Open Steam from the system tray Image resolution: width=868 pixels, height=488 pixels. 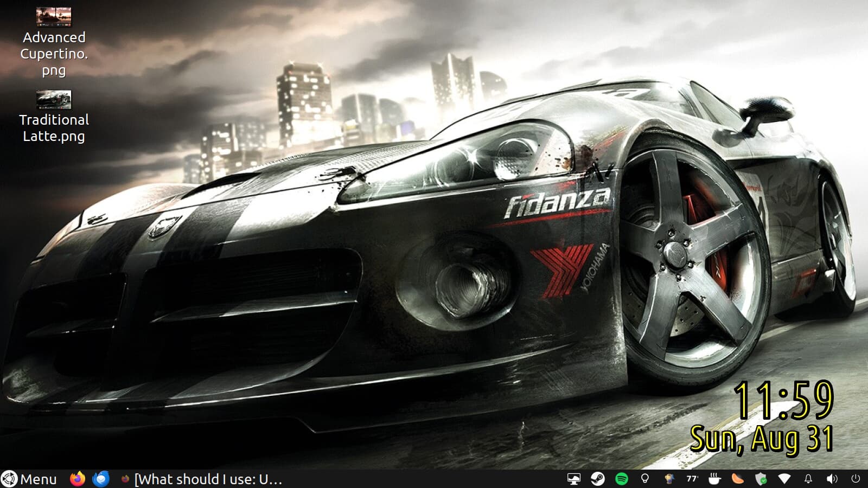click(597, 479)
